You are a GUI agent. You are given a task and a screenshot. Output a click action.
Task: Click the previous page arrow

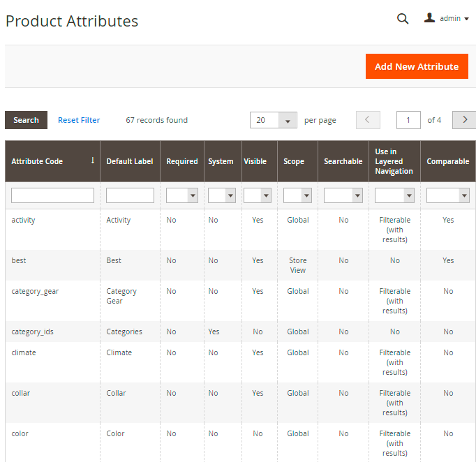coord(368,120)
